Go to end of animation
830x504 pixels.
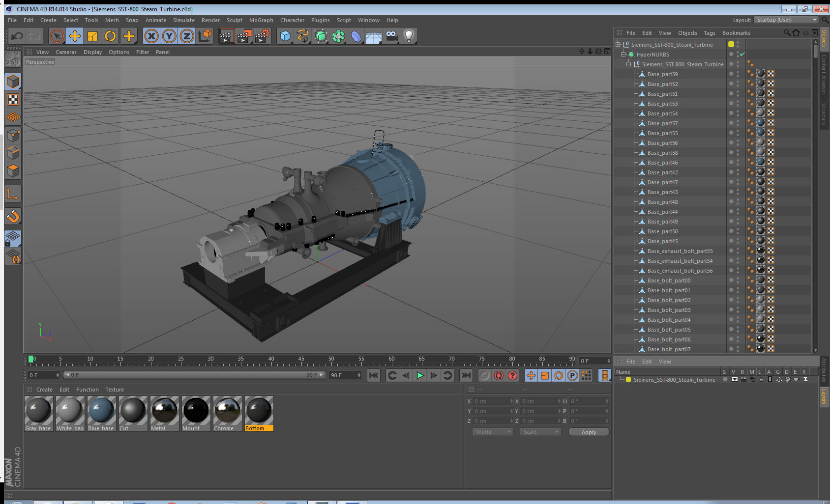(466, 375)
